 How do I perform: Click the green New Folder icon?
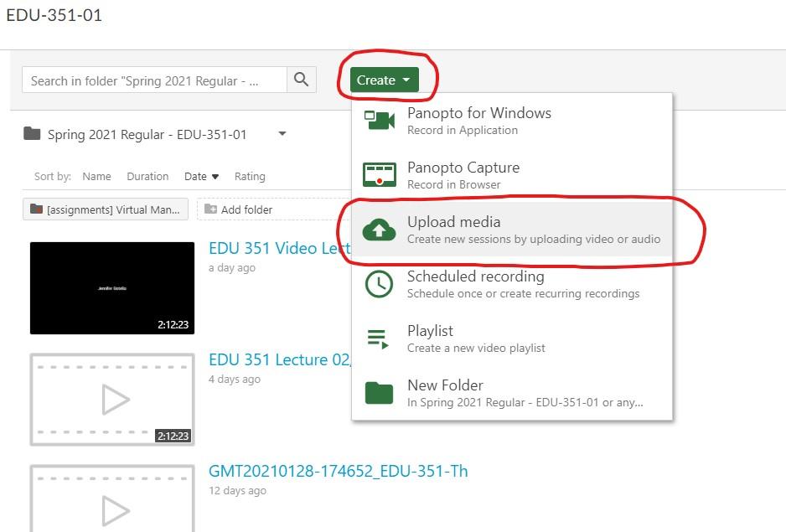pos(379,393)
